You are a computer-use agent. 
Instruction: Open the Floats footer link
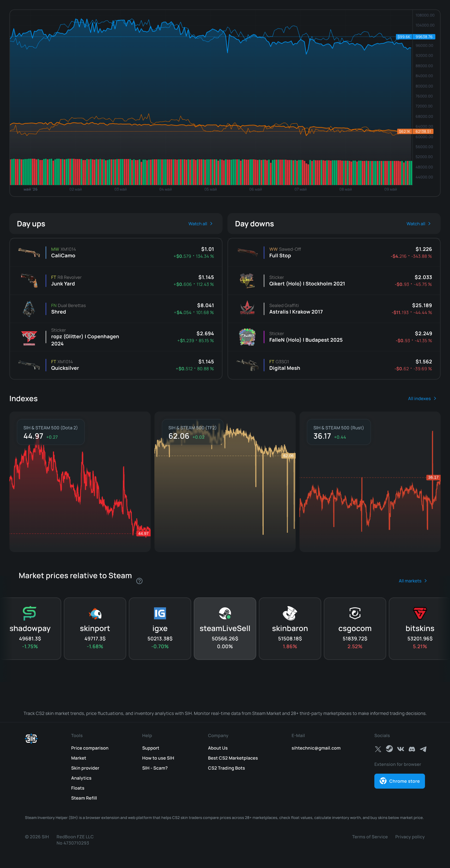(78, 788)
